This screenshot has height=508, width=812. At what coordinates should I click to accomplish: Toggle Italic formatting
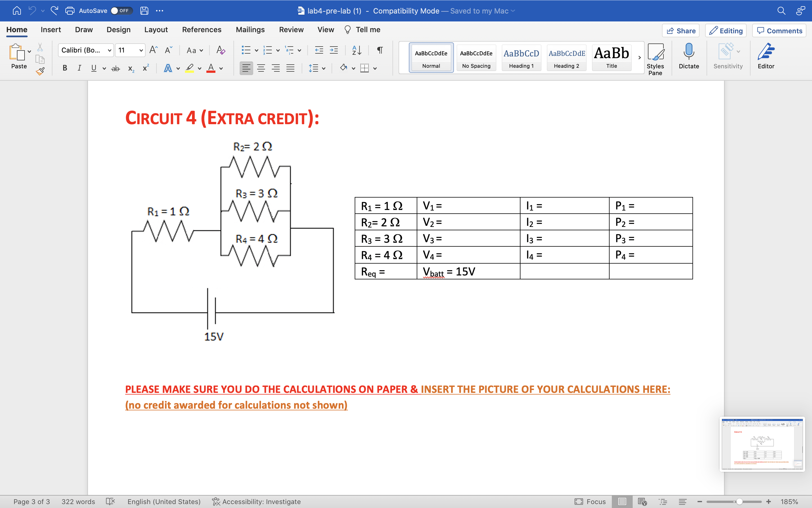point(79,68)
